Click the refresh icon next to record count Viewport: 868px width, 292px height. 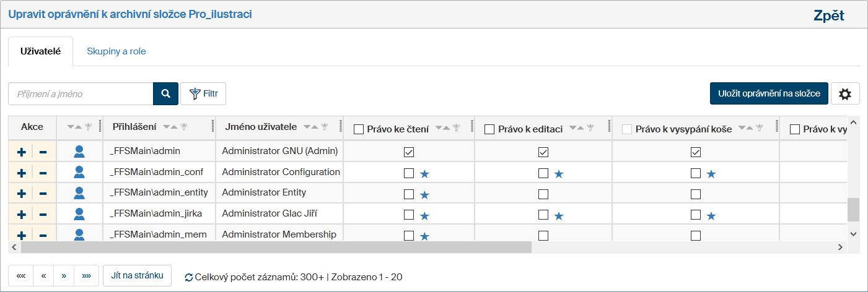click(x=188, y=277)
